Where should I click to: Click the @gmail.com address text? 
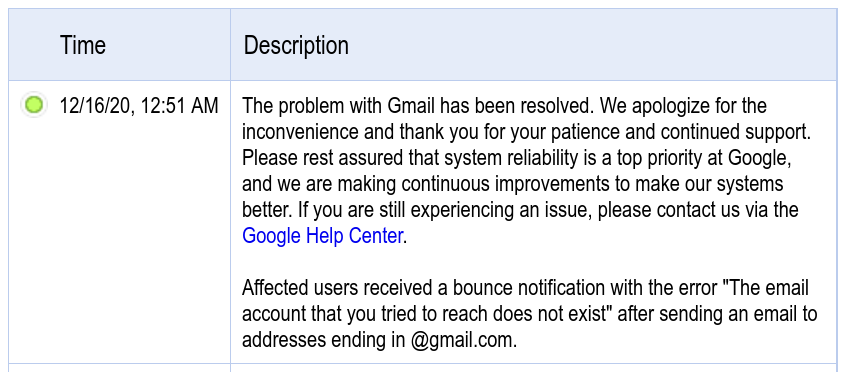click(463, 340)
